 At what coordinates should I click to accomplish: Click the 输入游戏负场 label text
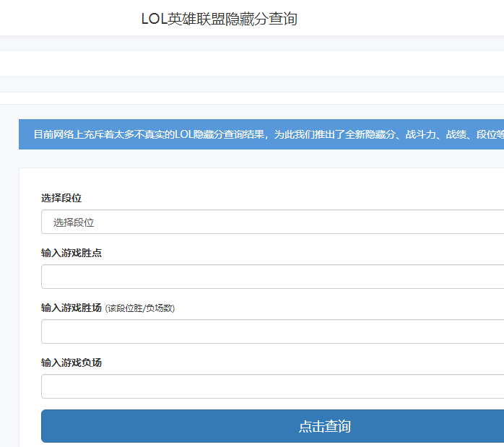71,363
